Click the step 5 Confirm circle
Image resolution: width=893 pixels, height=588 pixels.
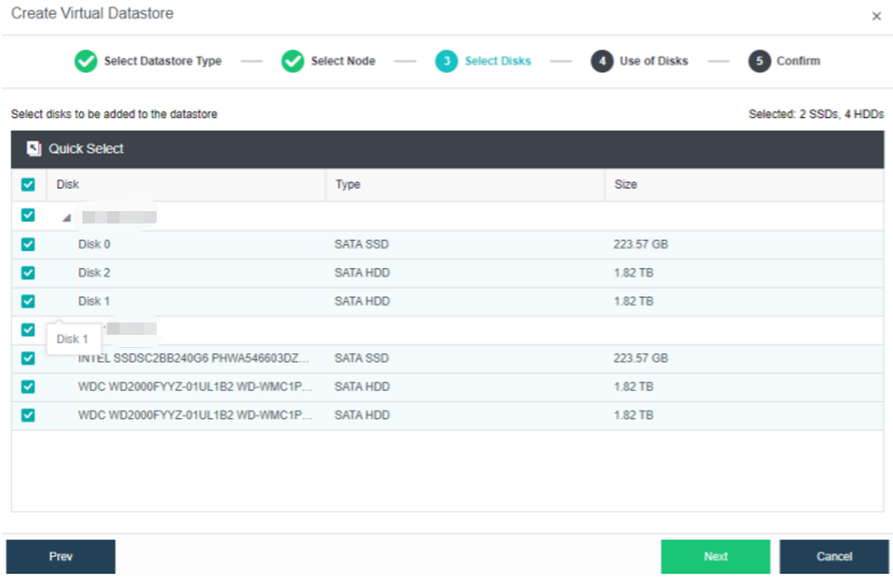759,61
